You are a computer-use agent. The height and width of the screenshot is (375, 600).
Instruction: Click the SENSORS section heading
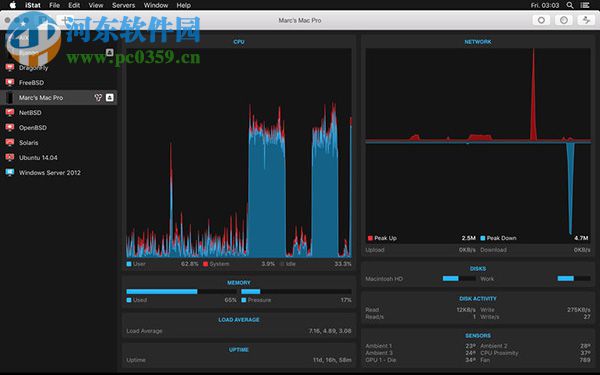pyautogui.click(x=478, y=336)
